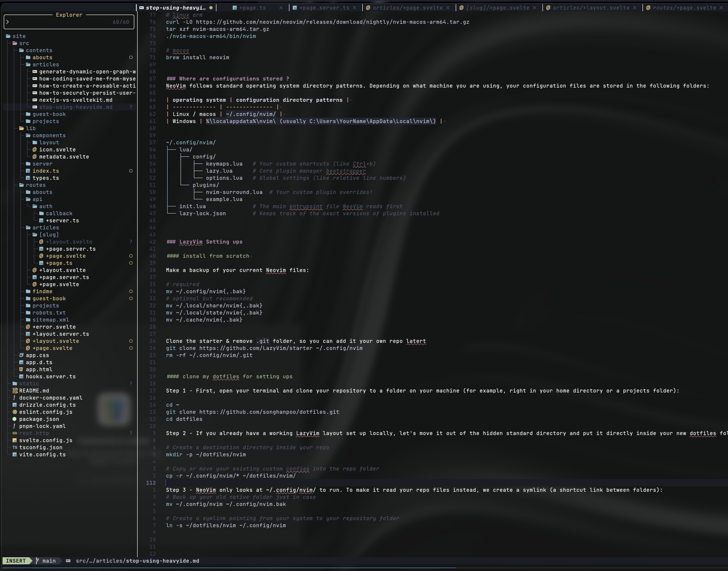Click the HTML icon beside app.html
Image resolution: width=728 pixels, height=571 pixels.
(x=22, y=370)
